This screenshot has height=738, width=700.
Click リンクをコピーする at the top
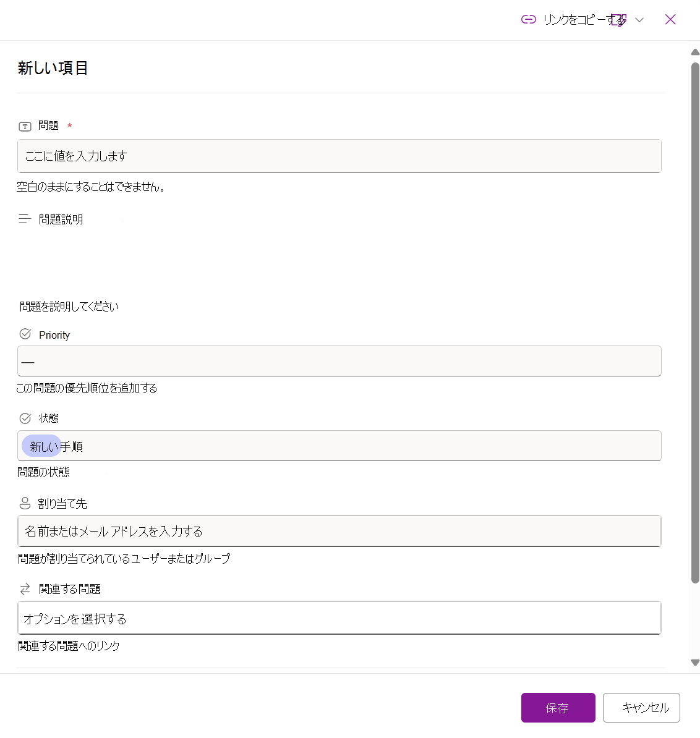click(x=584, y=19)
